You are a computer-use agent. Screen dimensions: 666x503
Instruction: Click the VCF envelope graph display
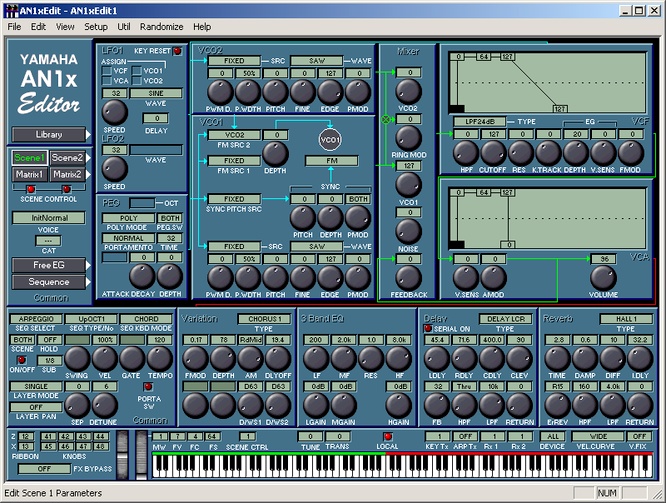(548, 83)
